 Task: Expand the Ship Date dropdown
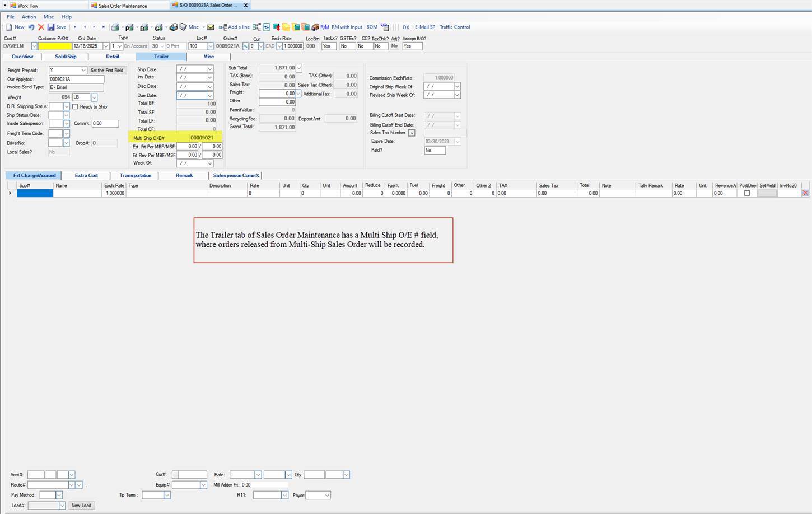(x=210, y=69)
